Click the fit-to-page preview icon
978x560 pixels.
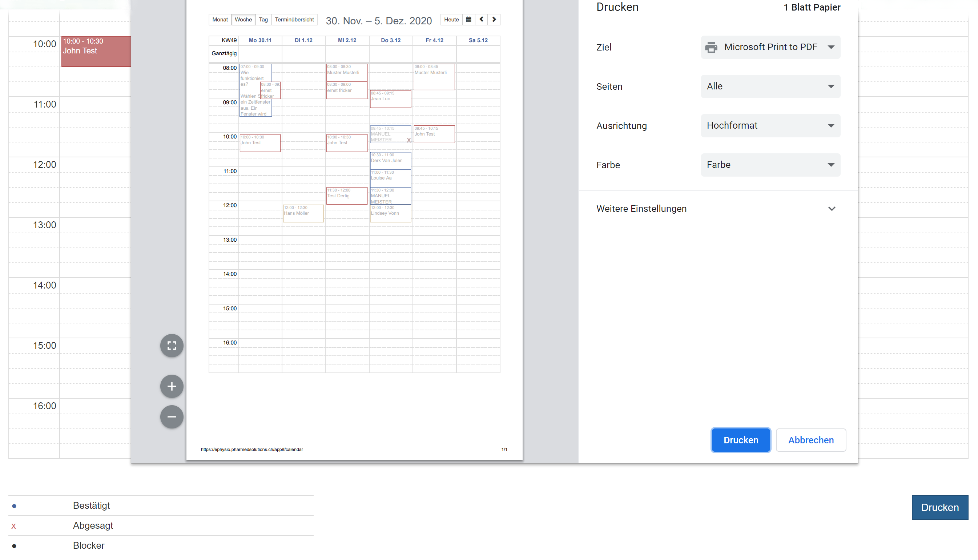(x=172, y=345)
